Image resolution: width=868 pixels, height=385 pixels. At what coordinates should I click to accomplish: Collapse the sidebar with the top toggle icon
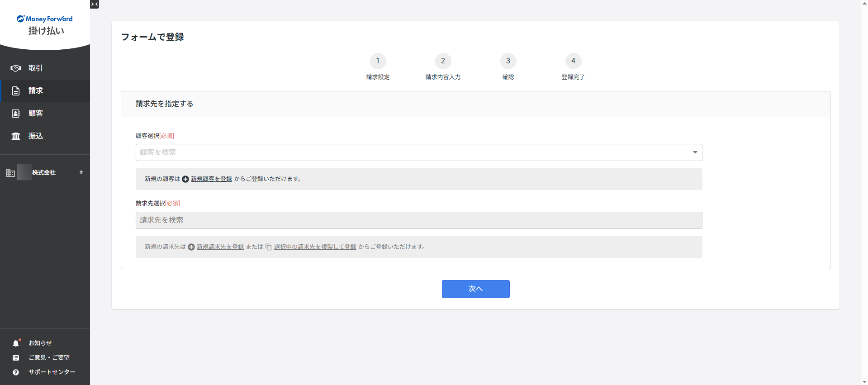tap(95, 4)
